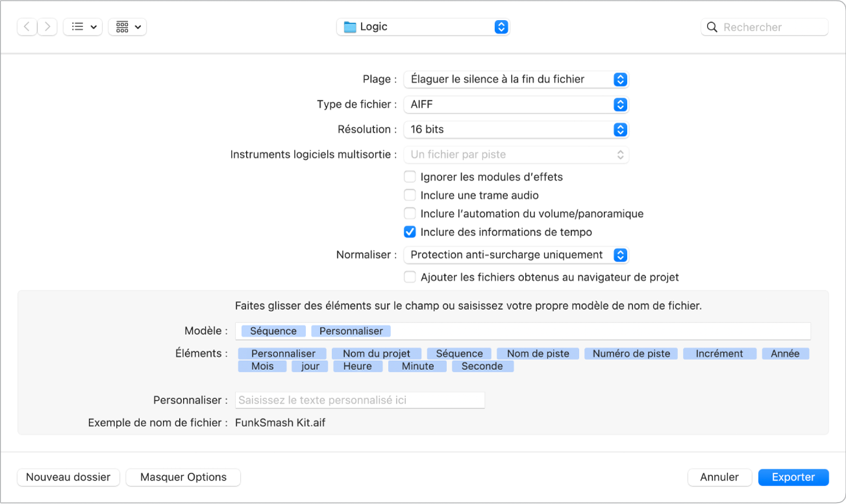
Task: Click the forward navigation arrow
Action: coord(47,27)
